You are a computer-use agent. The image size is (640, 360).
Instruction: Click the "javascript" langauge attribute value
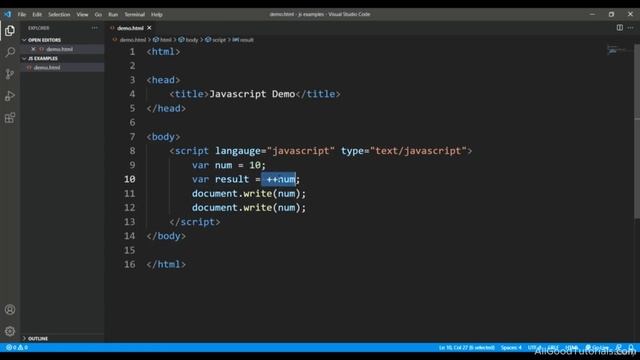coord(301,151)
